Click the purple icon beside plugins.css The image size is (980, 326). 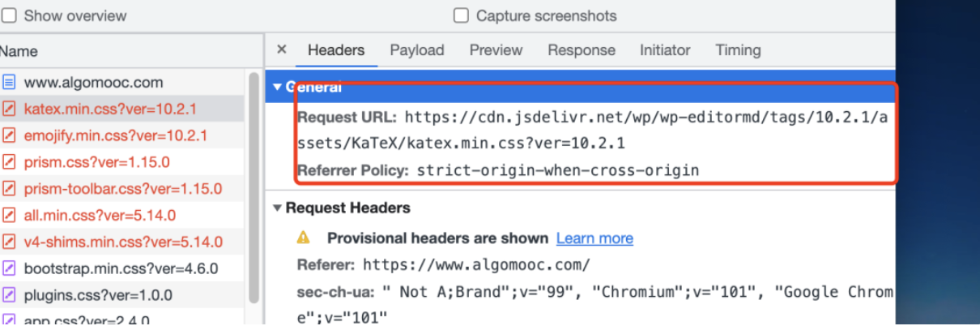pyautogui.click(x=9, y=295)
